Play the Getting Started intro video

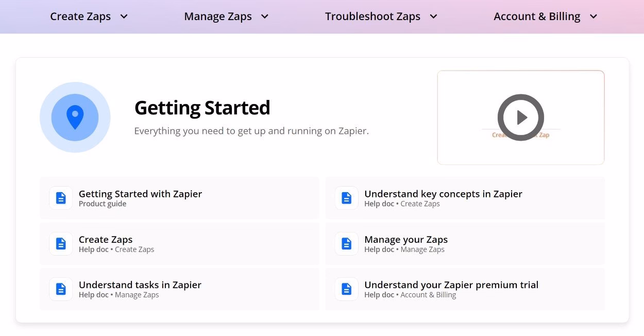pyautogui.click(x=520, y=117)
